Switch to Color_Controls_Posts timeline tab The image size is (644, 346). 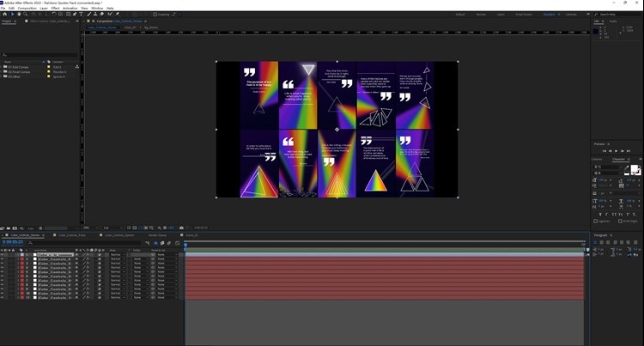tap(72, 235)
